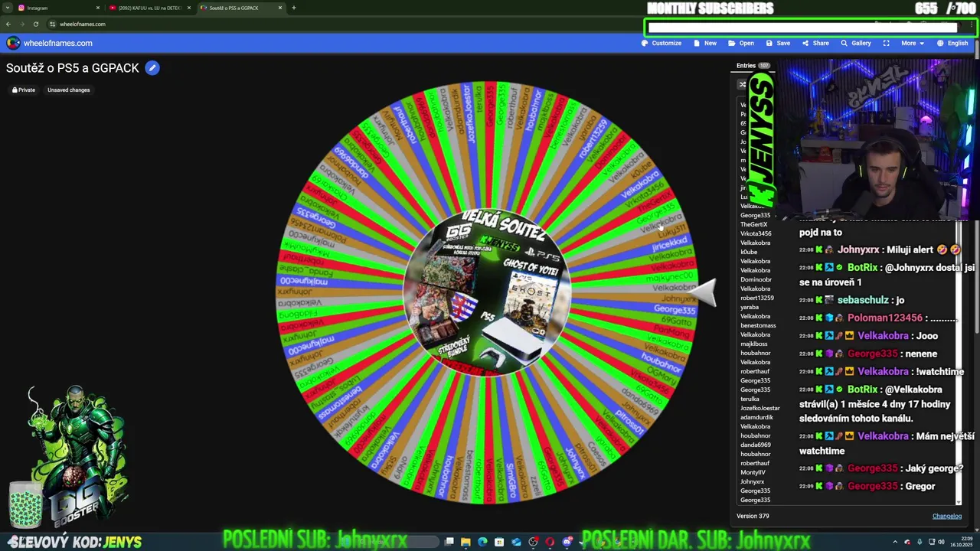Edit the wheel title with pencil icon
Viewport: 980px width, 551px height.
click(152, 68)
